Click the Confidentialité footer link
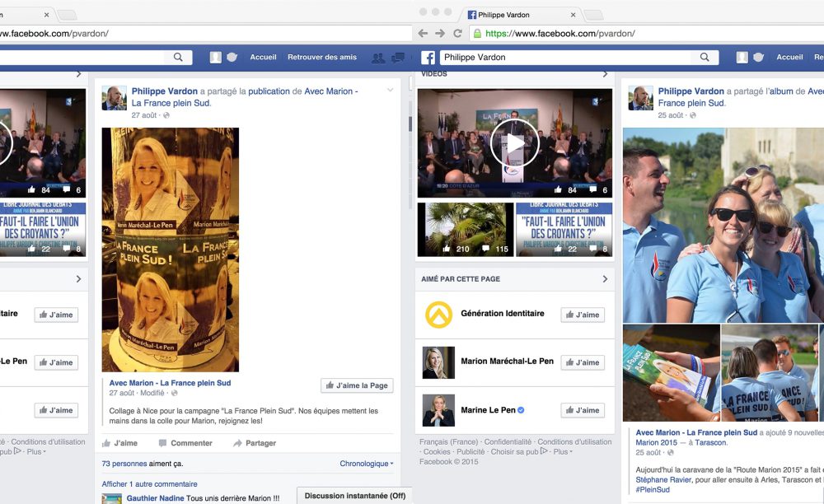824x504 pixels. point(508,442)
